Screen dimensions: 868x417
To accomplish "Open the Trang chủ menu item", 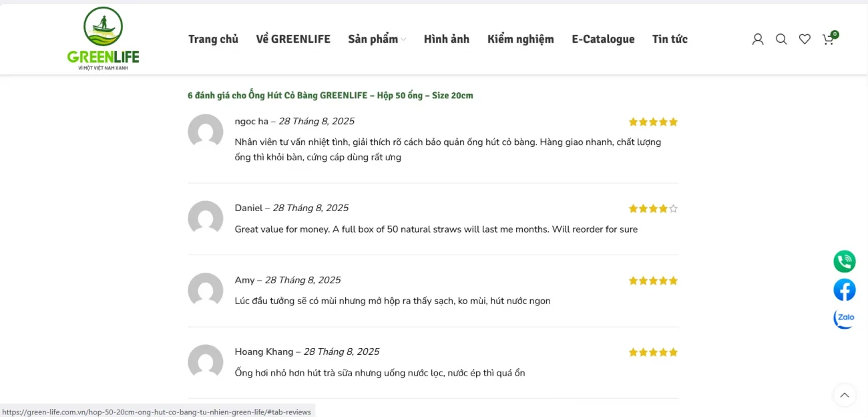I will click(x=213, y=39).
